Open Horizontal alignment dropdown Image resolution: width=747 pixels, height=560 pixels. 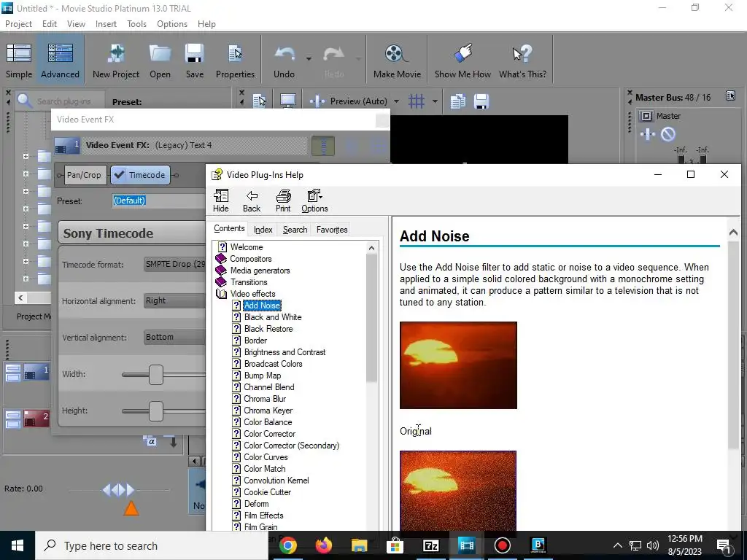tap(175, 300)
